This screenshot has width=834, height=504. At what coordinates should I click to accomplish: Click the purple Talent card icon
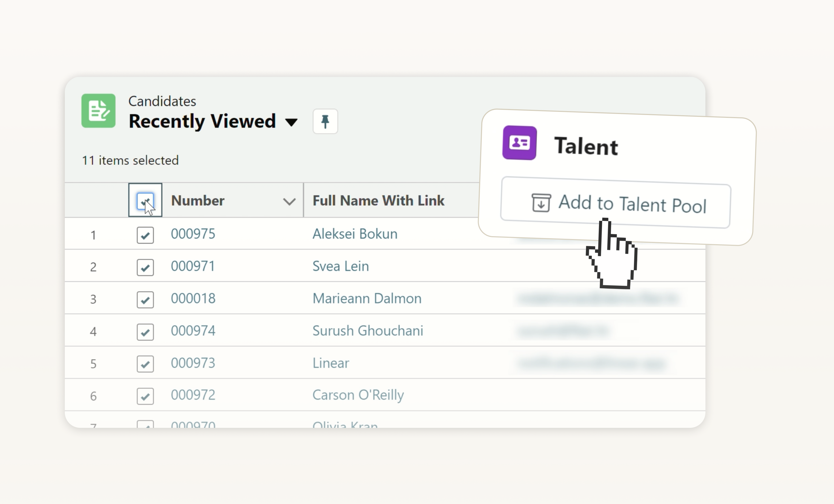pyautogui.click(x=519, y=143)
